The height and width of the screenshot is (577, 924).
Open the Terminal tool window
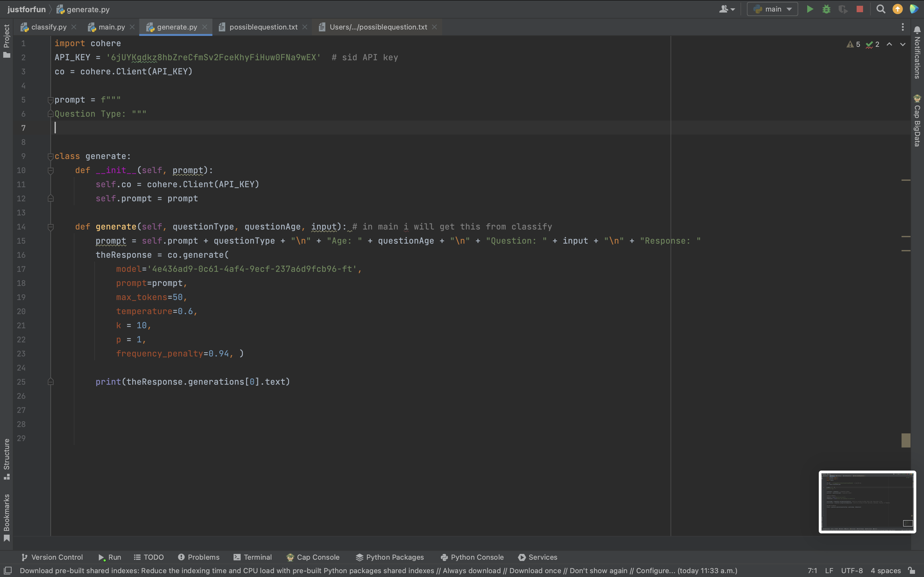pos(252,557)
